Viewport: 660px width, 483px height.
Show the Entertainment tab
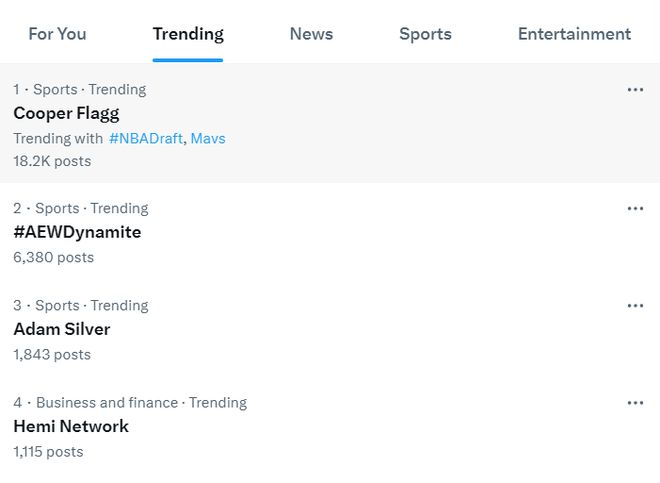[x=574, y=34]
